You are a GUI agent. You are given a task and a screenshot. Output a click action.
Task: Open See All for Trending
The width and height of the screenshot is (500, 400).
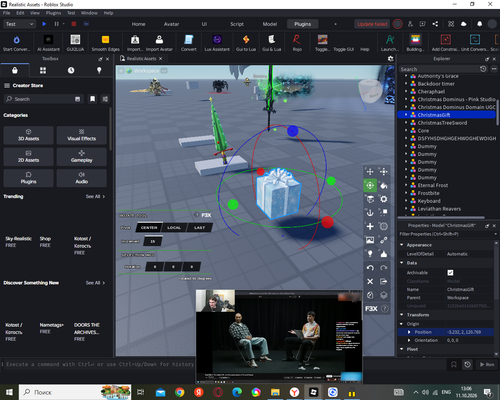[95, 196]
